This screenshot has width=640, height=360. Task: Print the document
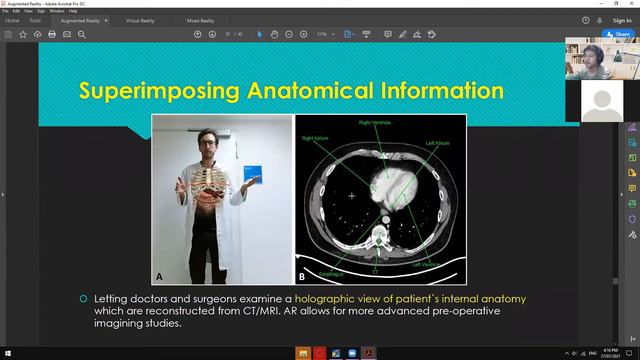pos(52,35)
